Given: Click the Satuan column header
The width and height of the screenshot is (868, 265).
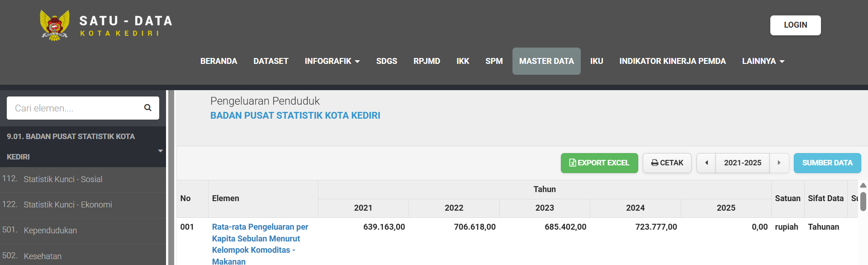Looking at the screenshot, I should coord(787,198).
